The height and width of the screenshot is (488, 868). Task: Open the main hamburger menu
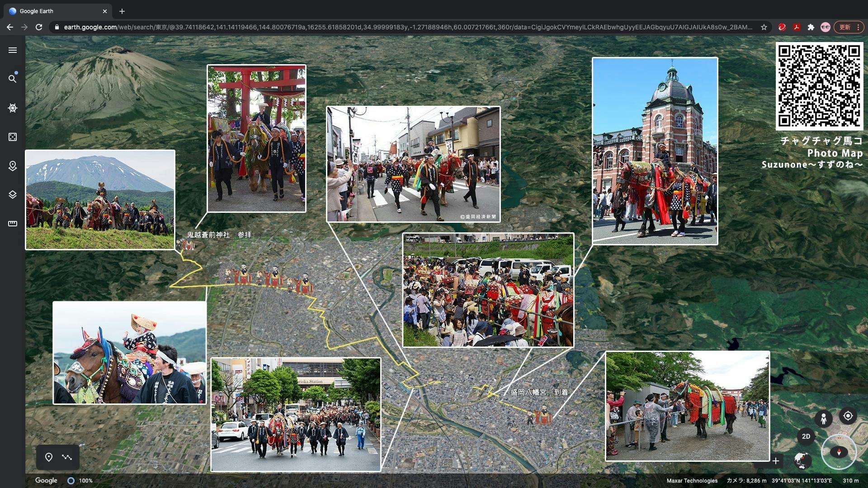pos(13,50)
